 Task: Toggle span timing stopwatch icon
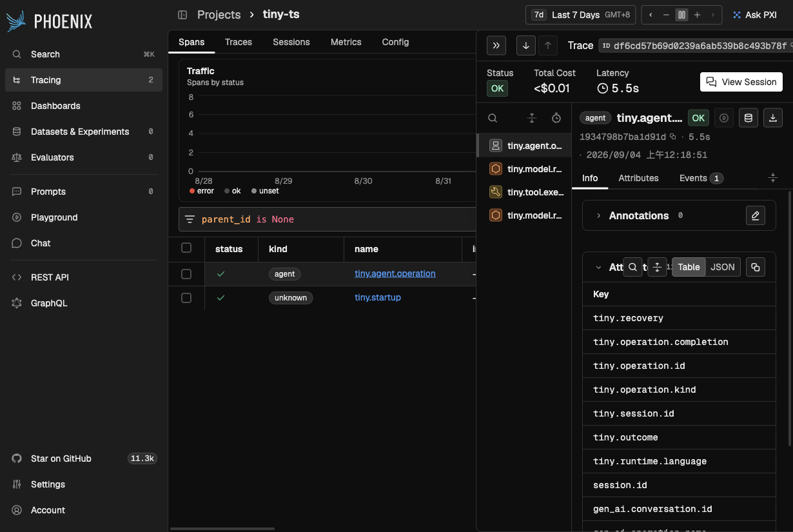[x=556, y=118]
